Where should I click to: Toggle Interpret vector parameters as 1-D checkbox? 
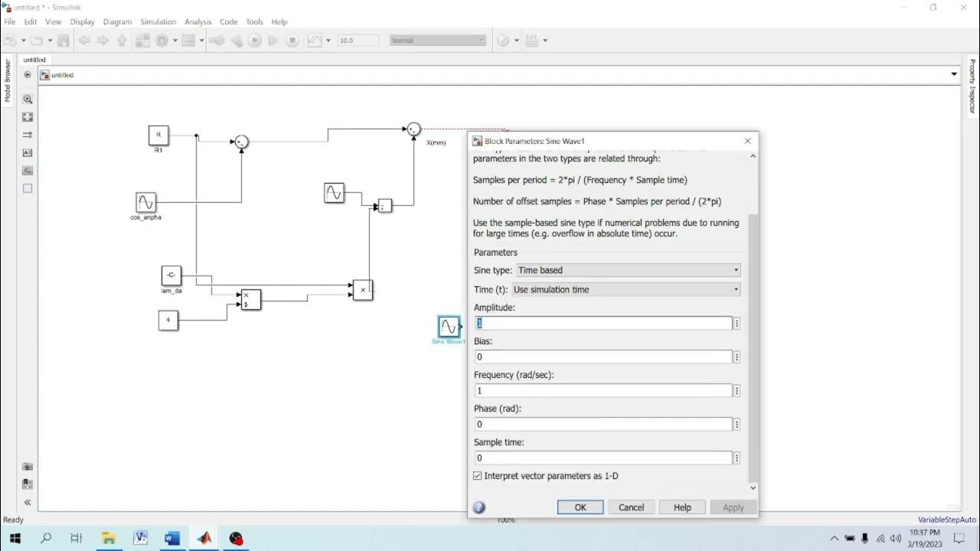point(479,476)
